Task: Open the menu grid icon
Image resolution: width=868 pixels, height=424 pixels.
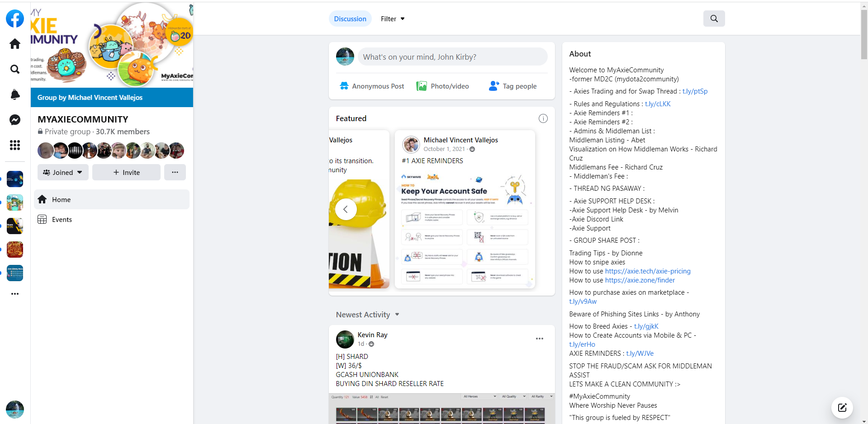Action: coord(15,145)
